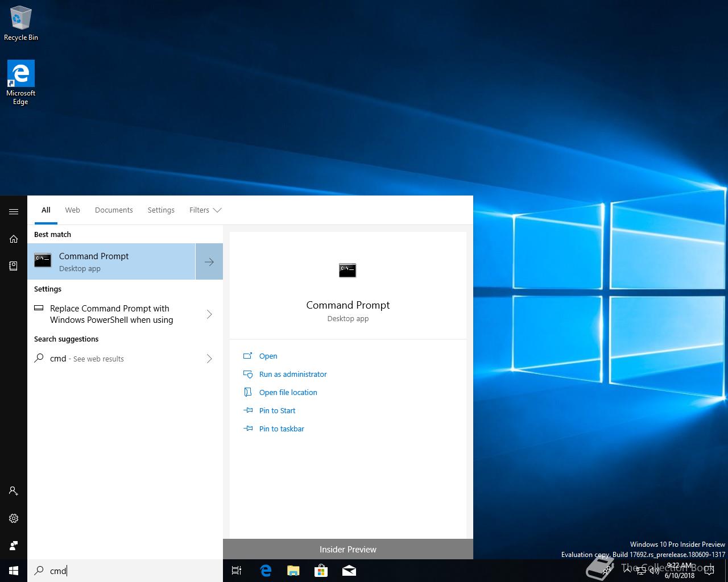Click the cmd search input box
This screenshot has width=728, height=582.
pos(125,571)
